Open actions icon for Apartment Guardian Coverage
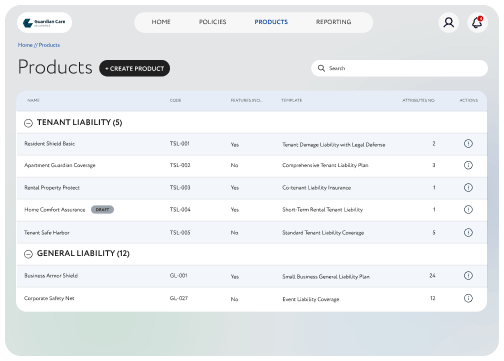 pos(468,165)
